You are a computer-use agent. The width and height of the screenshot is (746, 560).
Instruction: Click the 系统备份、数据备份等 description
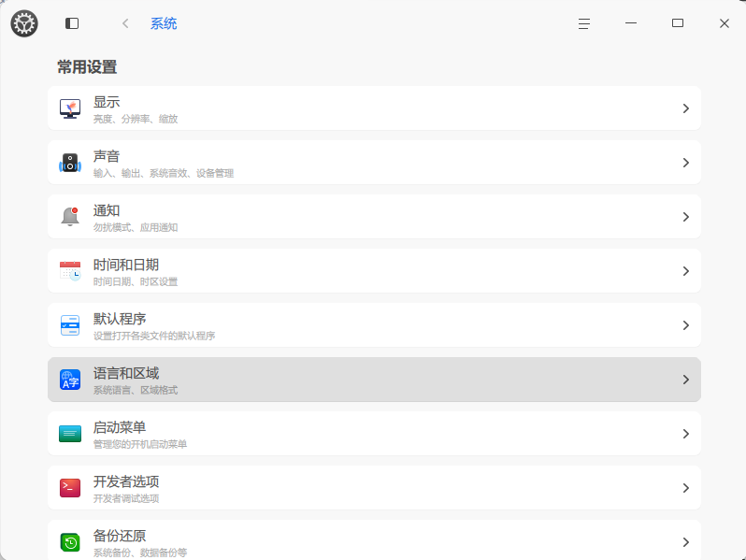pos(140,553)
